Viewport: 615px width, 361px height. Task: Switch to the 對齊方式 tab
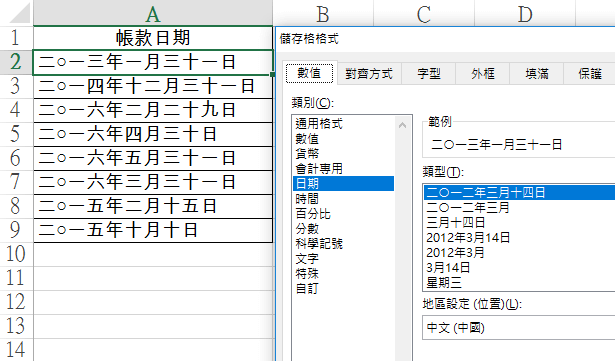click(x=369, y=74)
